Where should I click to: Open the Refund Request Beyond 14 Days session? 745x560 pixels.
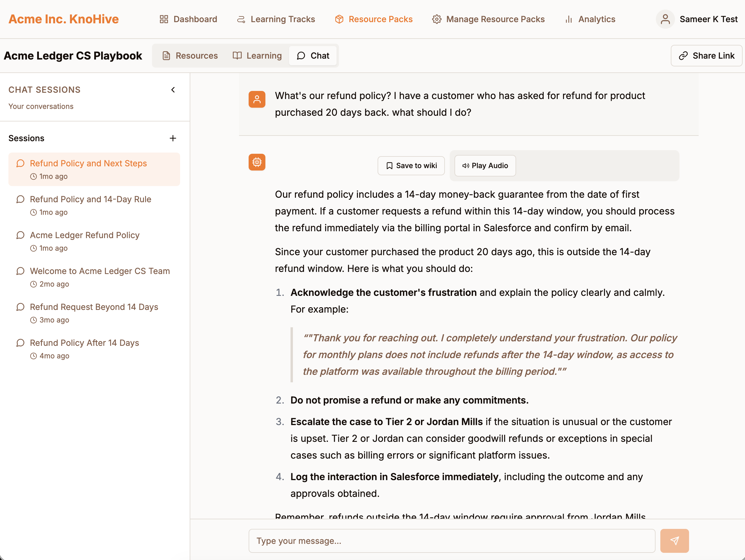[94, 313]
